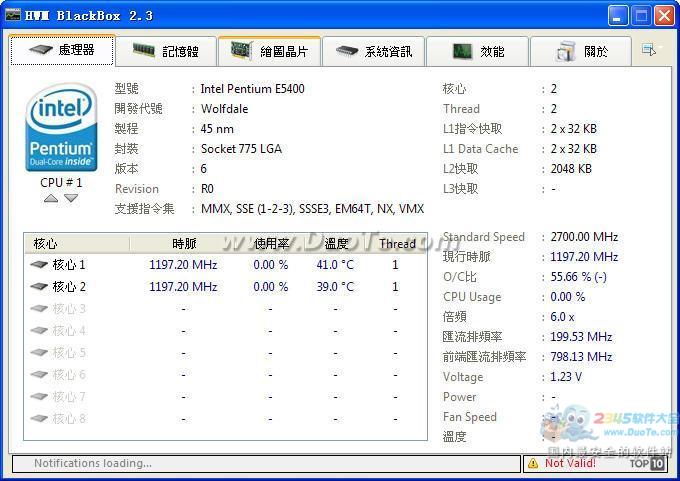The image size is (680, 481).
Task: Click the Not Valid! status text
Action: pyautogui.click(x=570, y=463)
